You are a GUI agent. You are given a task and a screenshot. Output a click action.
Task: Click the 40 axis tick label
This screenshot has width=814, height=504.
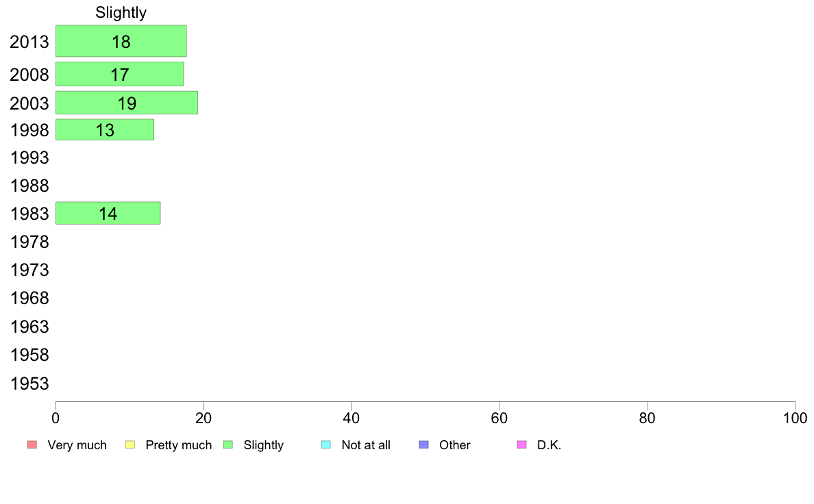point(351,418)
